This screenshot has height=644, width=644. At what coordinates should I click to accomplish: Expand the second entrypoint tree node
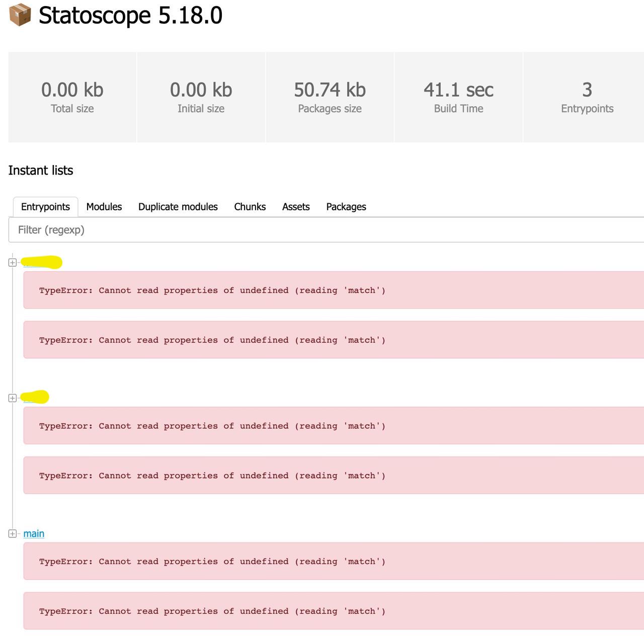click(x=12, y=398)
